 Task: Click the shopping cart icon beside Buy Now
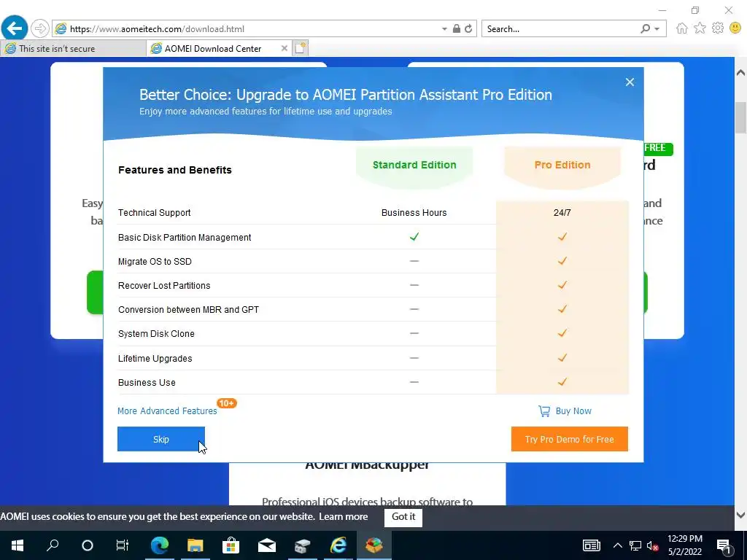(544, 411)
